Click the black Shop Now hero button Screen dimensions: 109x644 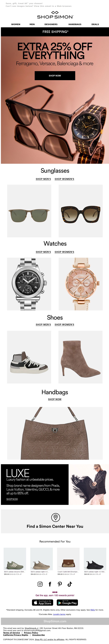tap(55, 76)
